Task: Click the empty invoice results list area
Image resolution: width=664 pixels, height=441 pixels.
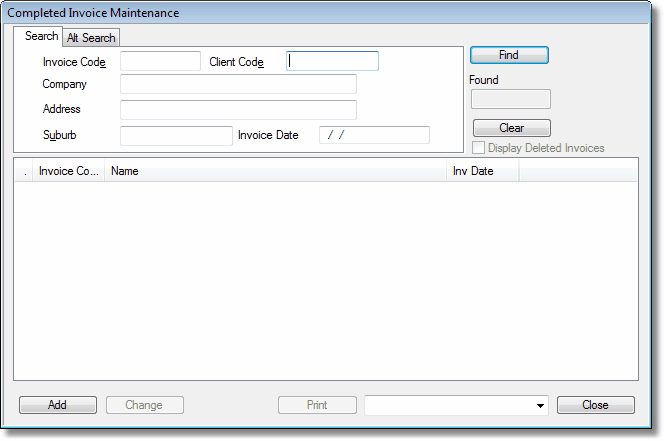Action: (x=325, y=280)
